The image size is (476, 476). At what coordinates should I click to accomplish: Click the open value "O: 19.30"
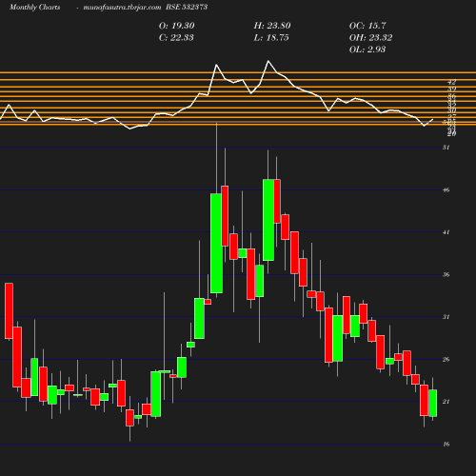pyautogui.click(x=177, y=26)
